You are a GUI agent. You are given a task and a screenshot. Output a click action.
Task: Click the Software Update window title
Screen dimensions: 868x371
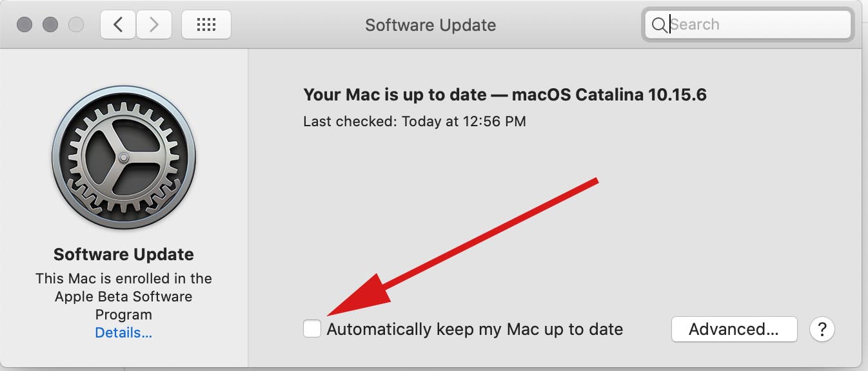point(430,25)
